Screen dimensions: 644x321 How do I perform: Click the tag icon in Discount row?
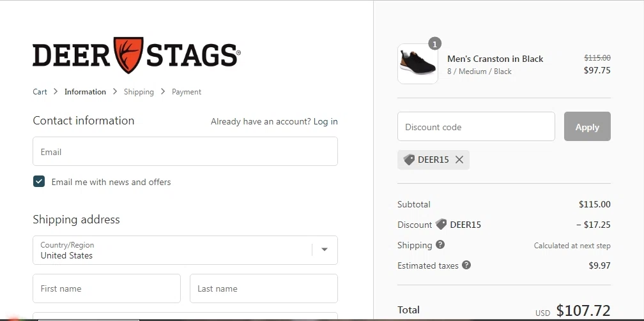(x=441, y=224)
